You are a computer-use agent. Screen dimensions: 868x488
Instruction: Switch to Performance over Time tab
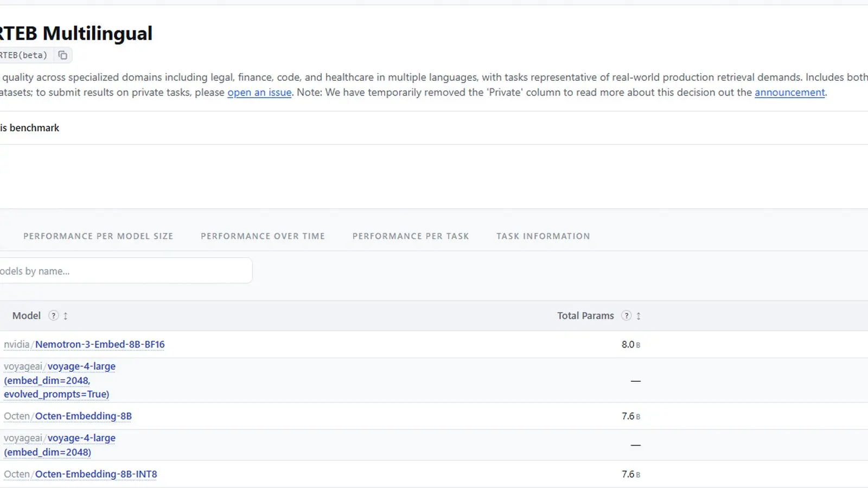[x=263, y=236]
